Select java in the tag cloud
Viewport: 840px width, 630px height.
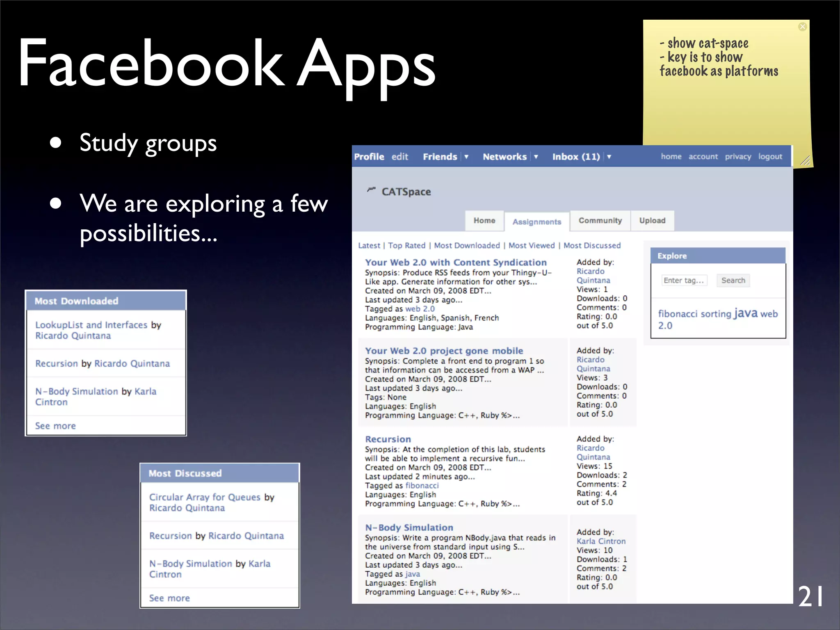(x=746, y=313)
